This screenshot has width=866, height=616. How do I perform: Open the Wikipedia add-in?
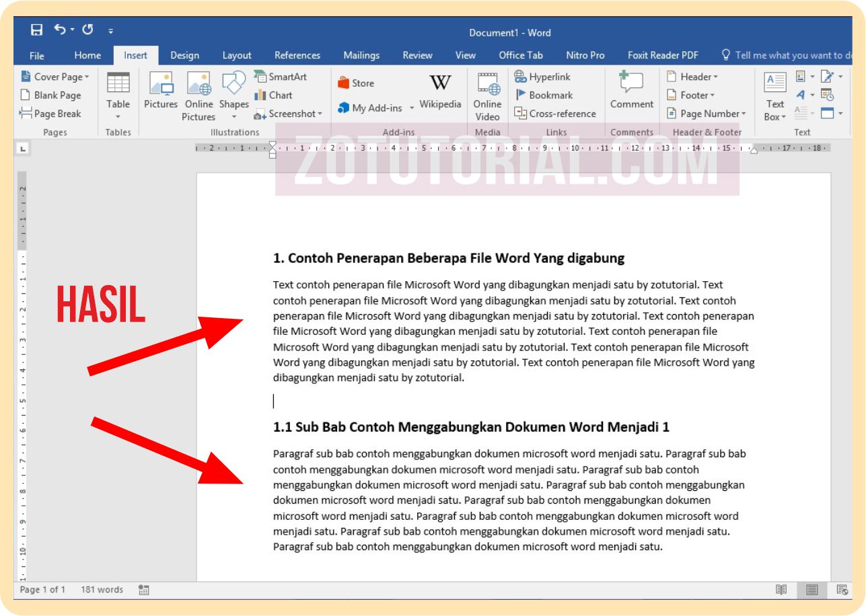pyautogui.click(x=440, y=91)
